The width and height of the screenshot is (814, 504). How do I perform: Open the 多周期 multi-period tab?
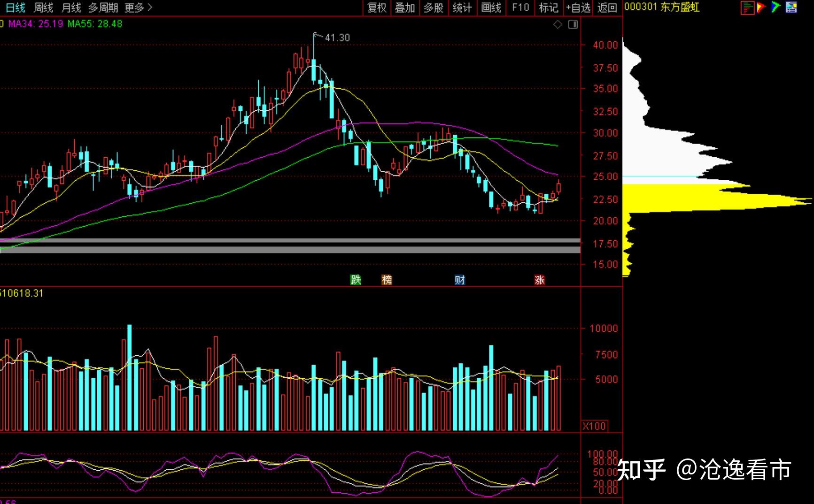pyautogui.click(x=103, y=8)
